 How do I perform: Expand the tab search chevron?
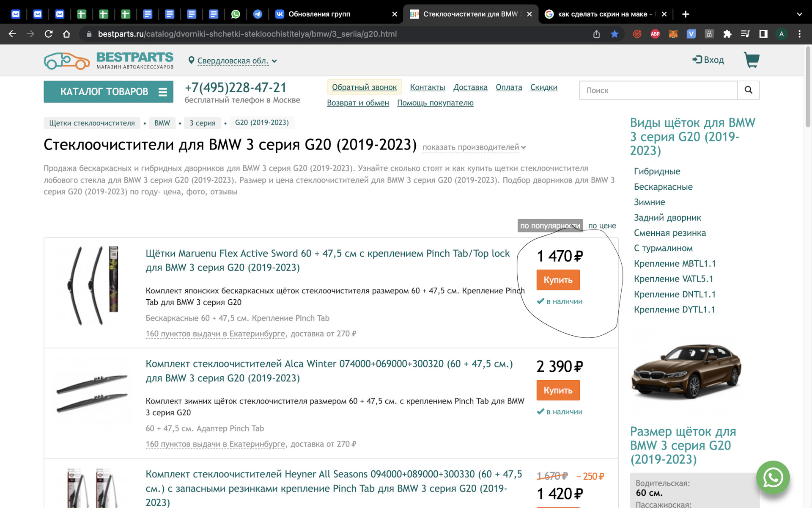pos(799,14)
